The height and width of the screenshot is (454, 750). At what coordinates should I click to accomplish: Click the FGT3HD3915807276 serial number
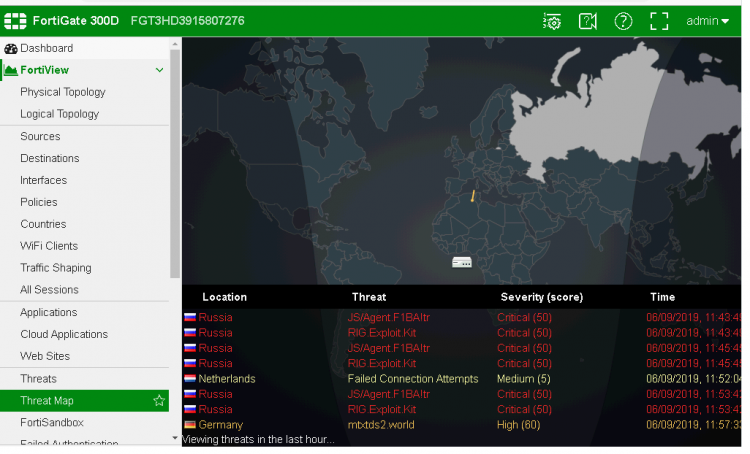click(x=188, y=21)
